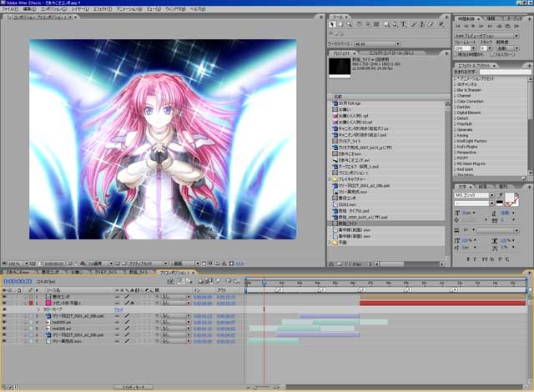Click the Play button in Time Controls
534x392 pixels.
pyautogui.click(x=474, y=26)
